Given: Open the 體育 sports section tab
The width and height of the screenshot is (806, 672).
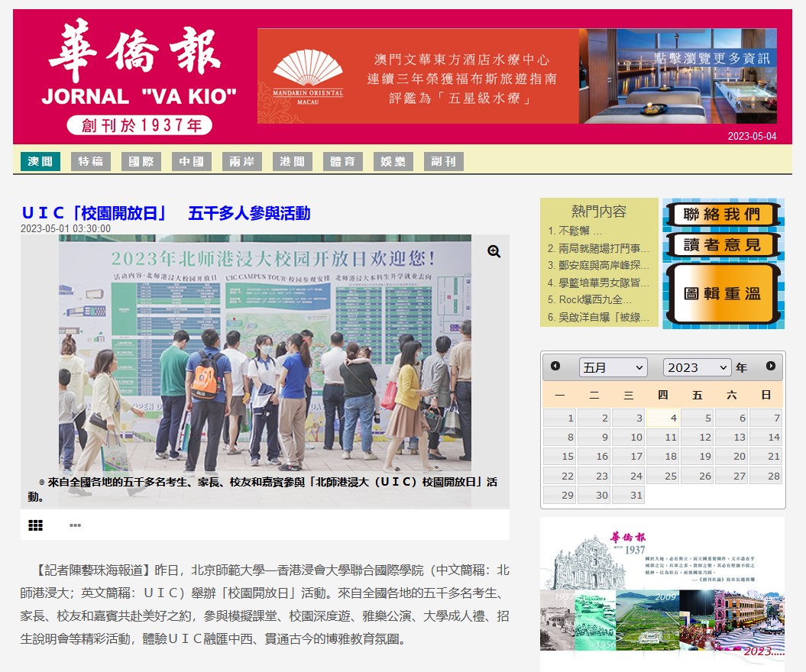Looking at the screenshot, I should point(343,161).
